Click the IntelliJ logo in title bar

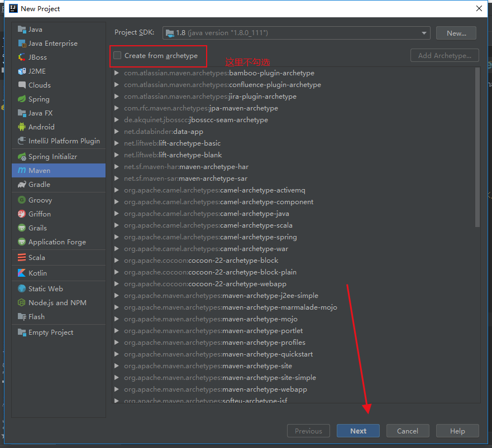click(x=13, y=8)
